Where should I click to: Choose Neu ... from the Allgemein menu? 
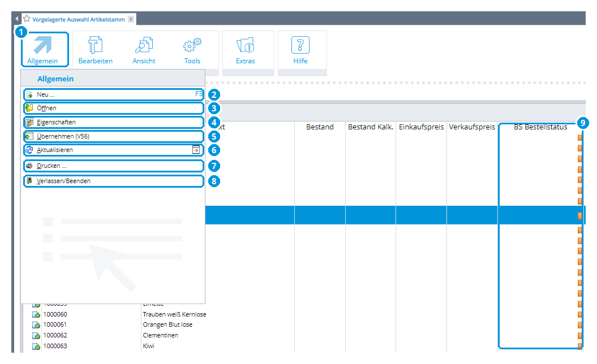114,94
